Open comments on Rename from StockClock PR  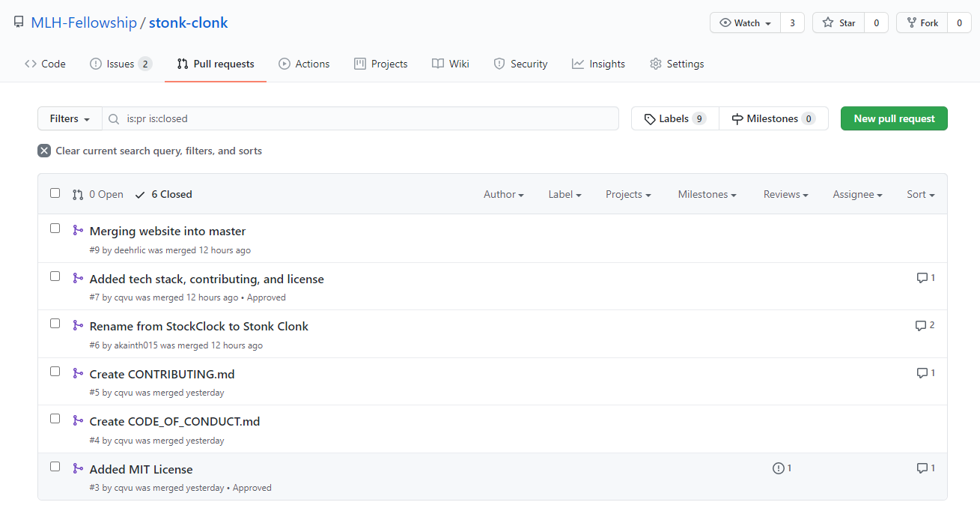click(x=925, y=325)
